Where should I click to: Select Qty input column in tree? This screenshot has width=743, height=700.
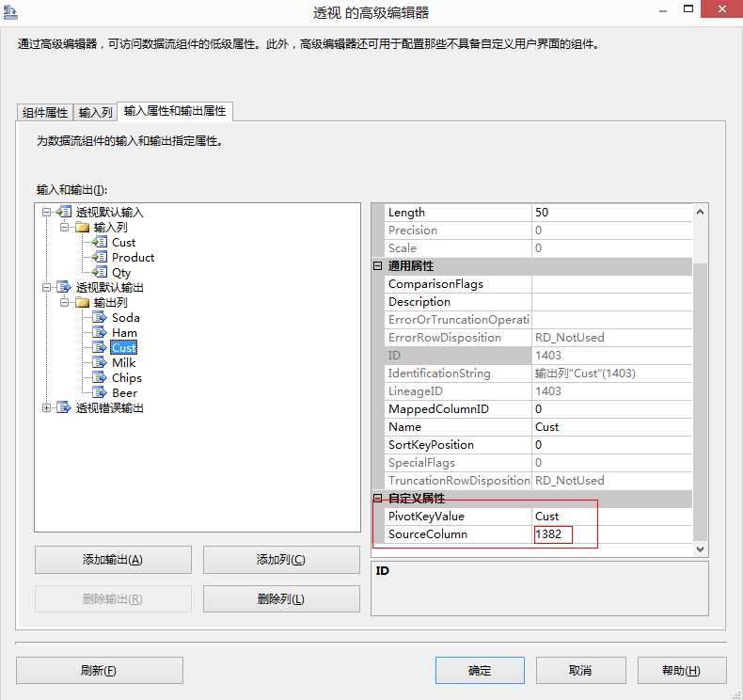(x=120, y=273)
